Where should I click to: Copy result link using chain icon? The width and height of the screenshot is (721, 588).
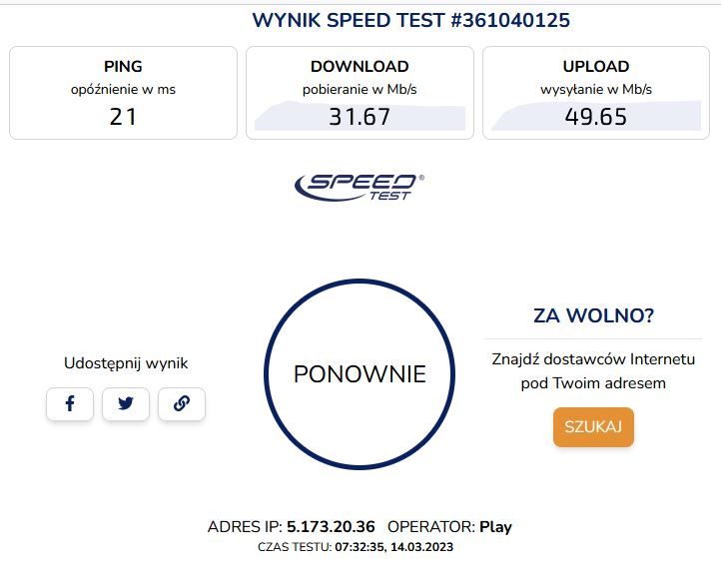[x=182, y=404]
